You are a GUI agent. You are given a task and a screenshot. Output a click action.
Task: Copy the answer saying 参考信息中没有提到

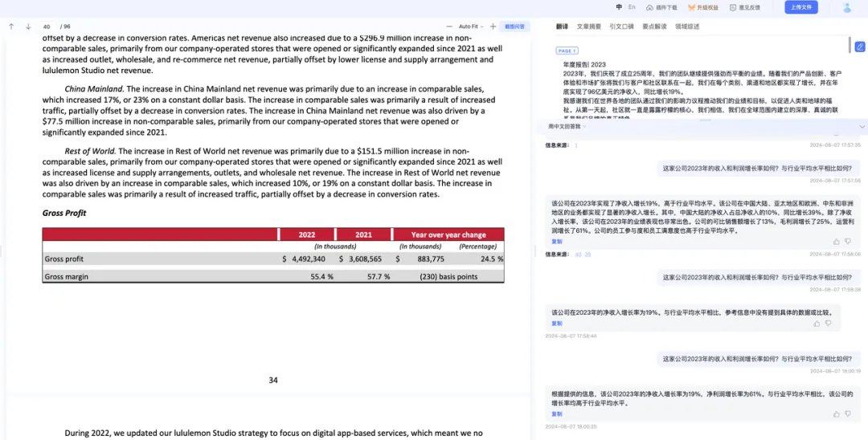[556, 324]
